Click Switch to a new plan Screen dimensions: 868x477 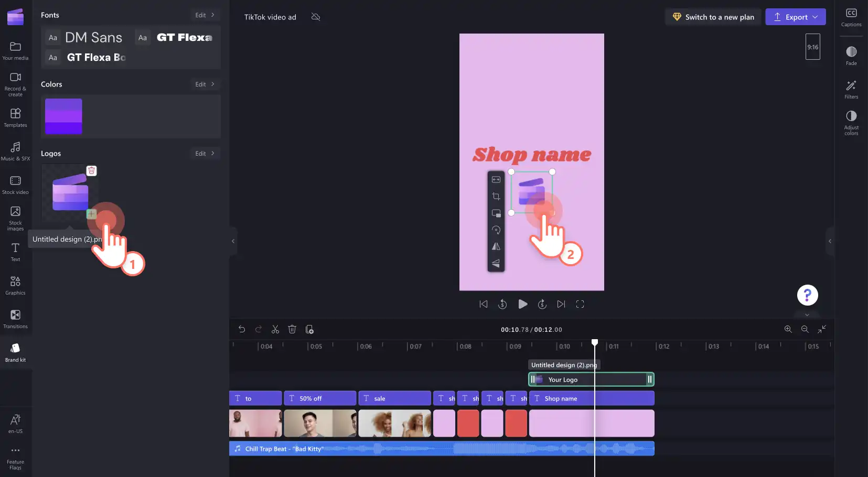click(713, 17)
